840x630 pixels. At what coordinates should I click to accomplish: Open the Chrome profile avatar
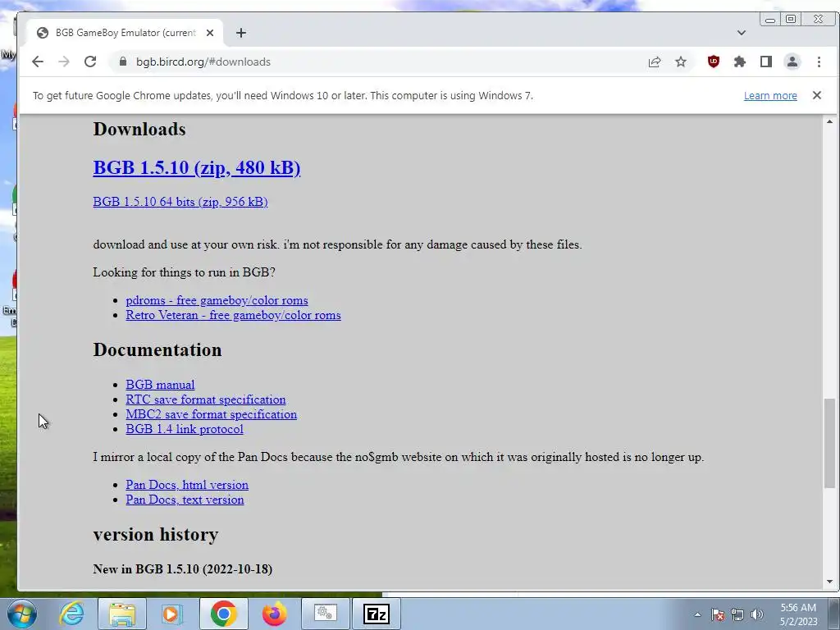792,62
